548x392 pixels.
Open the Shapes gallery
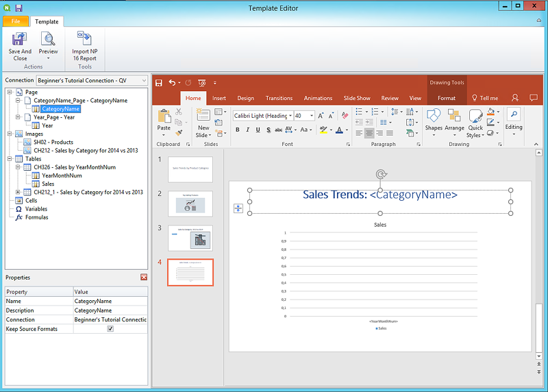coord(434,117)
